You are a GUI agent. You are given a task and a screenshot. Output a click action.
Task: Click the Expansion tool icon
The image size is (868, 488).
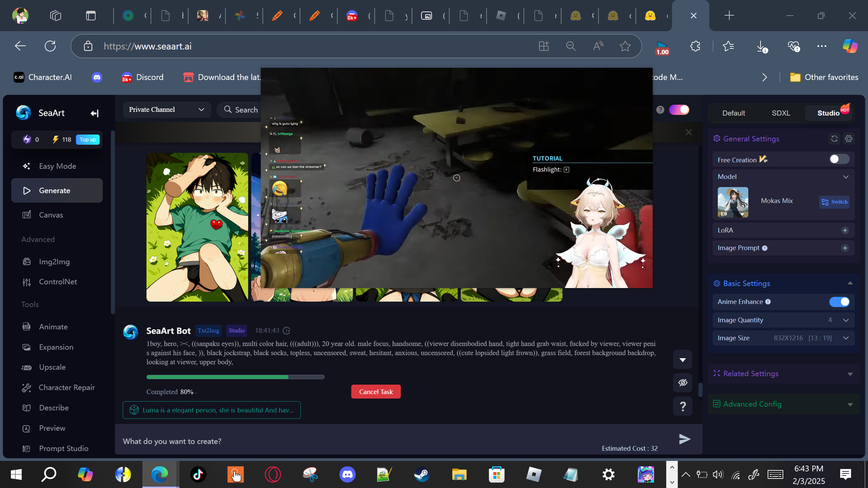click(26, 347)
